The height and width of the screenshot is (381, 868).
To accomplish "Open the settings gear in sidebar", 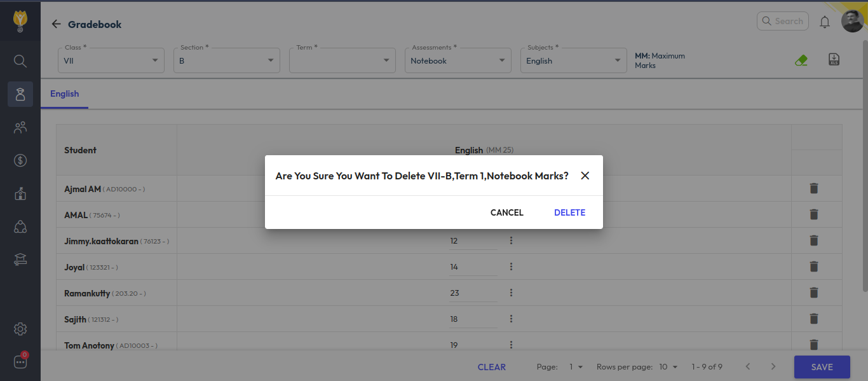I will click(20, 329).
